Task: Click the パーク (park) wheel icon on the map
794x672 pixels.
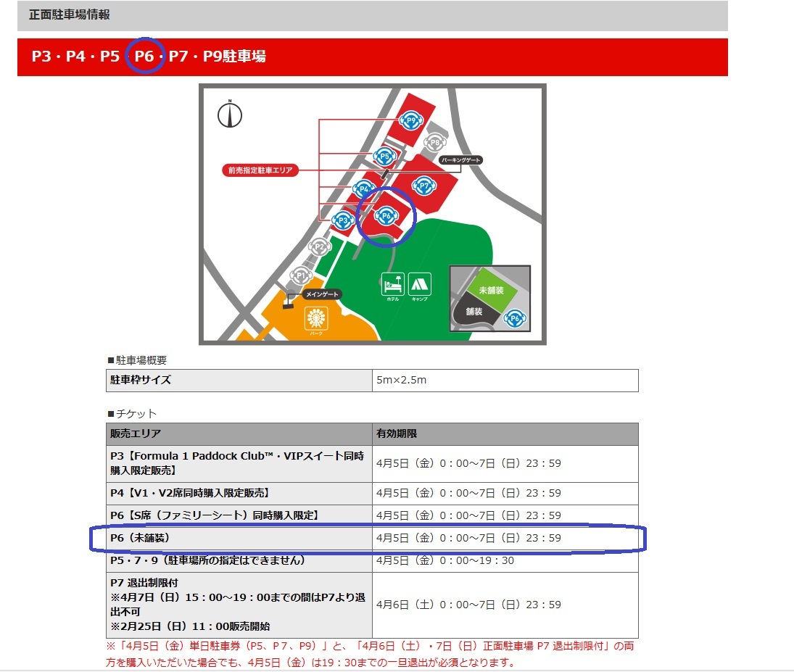Action: 316,318
